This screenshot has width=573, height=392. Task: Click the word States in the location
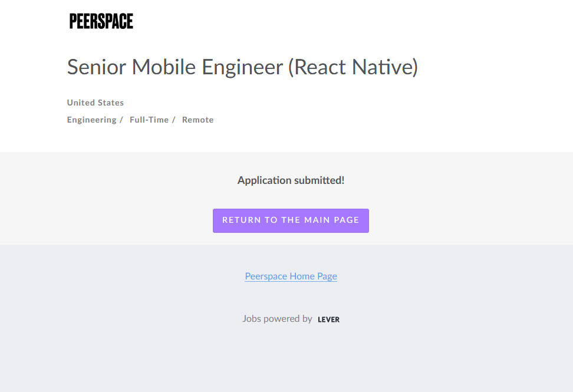tap(111, 103)
